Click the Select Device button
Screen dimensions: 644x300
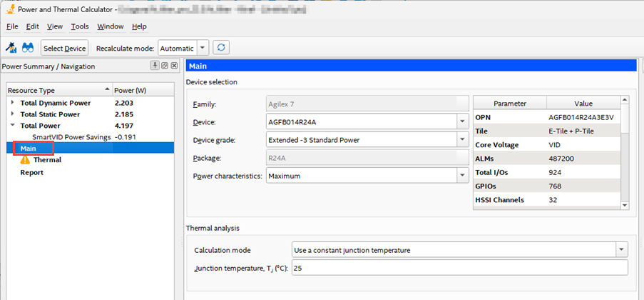pos(64,48)
